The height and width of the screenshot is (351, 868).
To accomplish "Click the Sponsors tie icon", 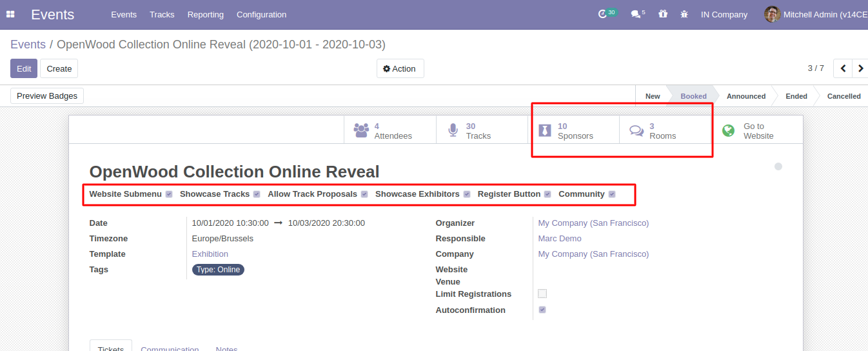I will point(545,131).
